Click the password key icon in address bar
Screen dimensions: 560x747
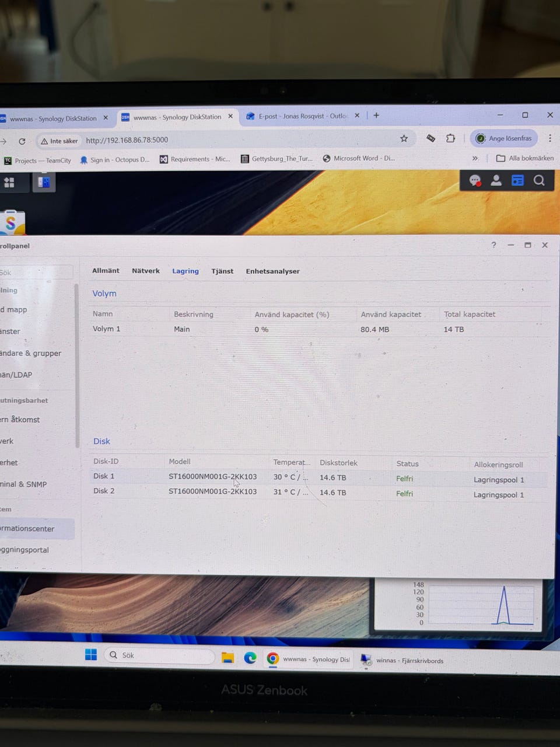430,138
